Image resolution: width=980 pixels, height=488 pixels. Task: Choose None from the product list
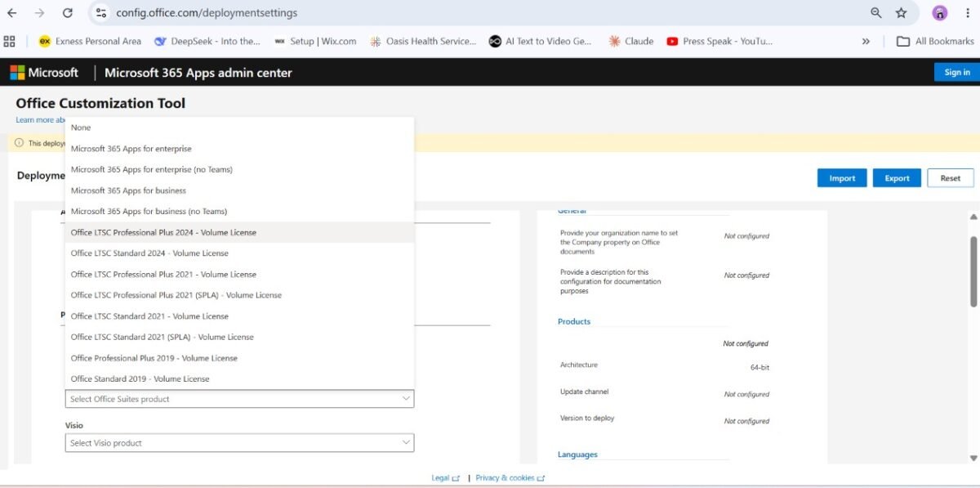(x=239, y=128)
